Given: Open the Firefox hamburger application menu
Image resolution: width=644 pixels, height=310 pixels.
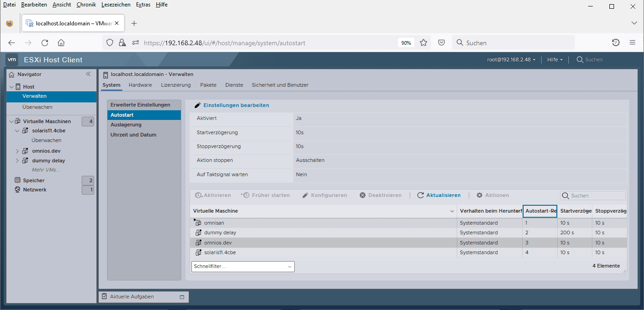Looking at the screenshot, I should tap(632, 43).
